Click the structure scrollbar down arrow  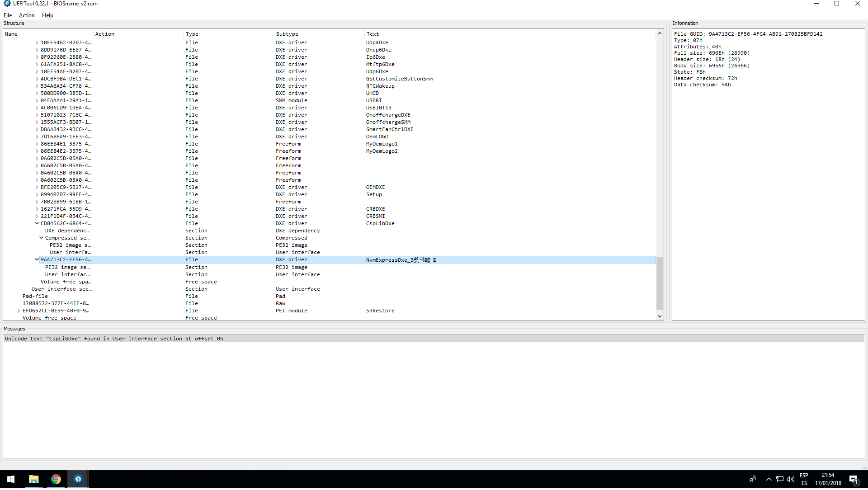[x=660, y=317]
